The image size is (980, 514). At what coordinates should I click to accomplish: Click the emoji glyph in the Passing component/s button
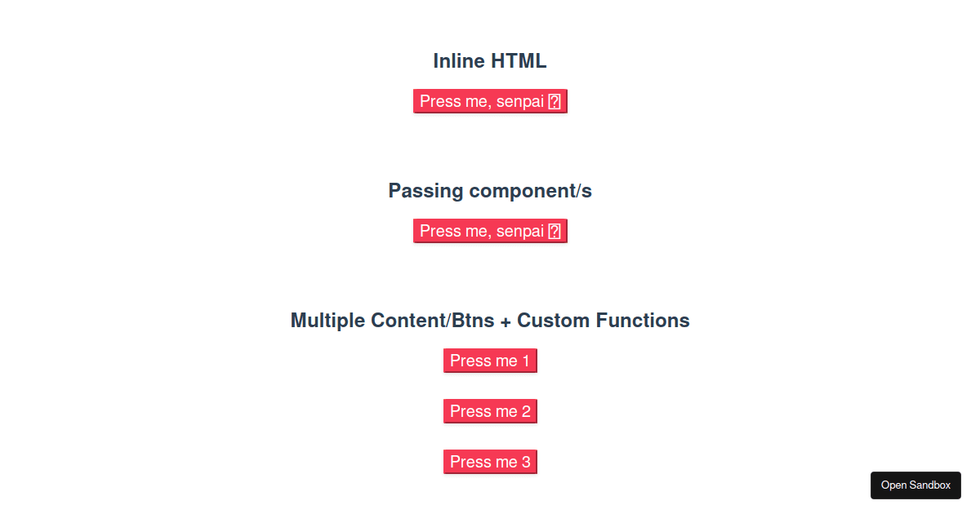554,231
